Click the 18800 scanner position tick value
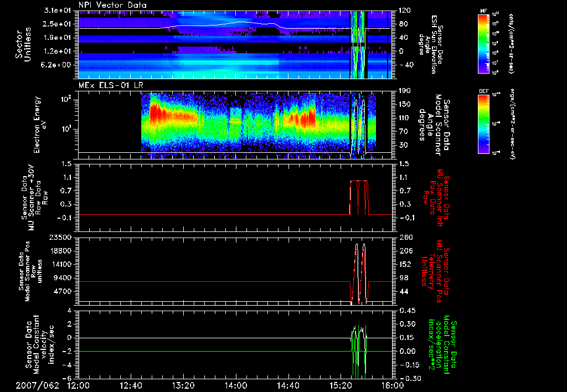Viewport: 567px width, 392px height. pyautogui.click(x=60, y=251)
